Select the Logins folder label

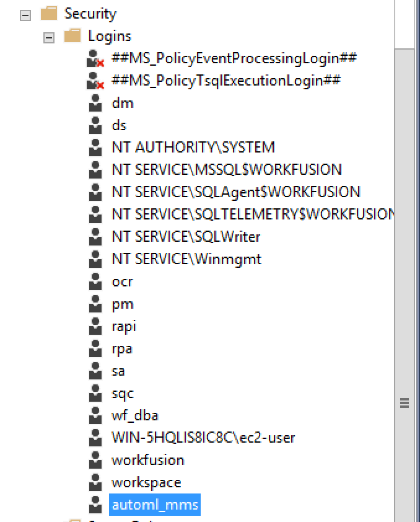[110, 36]
